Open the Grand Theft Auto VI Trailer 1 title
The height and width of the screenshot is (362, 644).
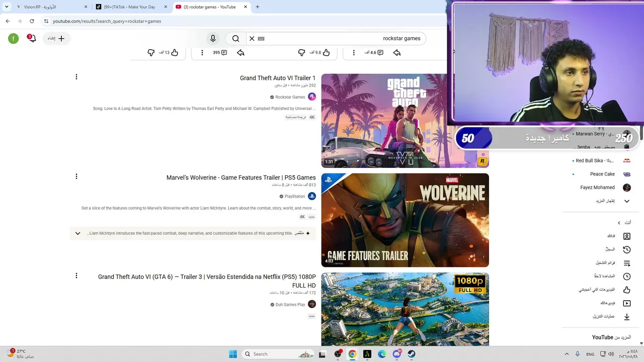click(278, 78)
